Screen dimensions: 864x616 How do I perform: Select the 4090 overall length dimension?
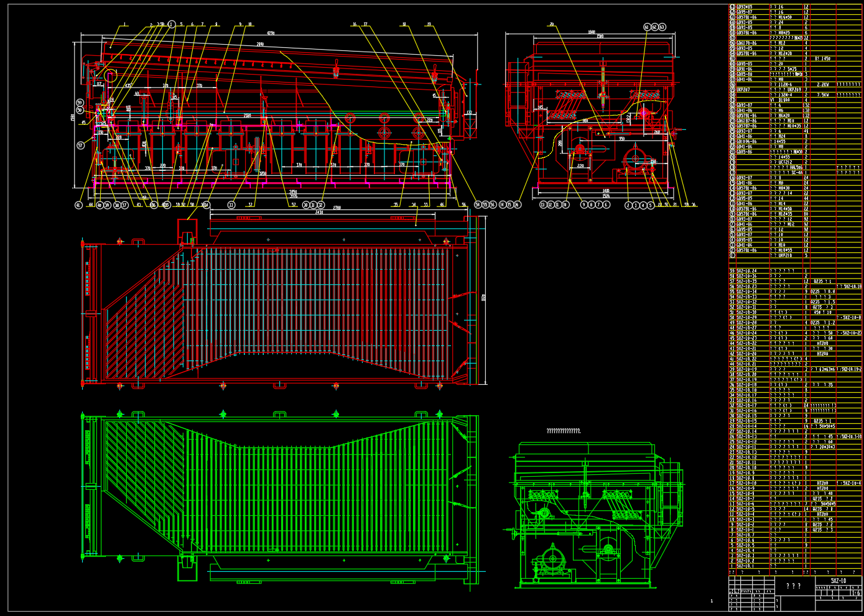tap(271, 33)
